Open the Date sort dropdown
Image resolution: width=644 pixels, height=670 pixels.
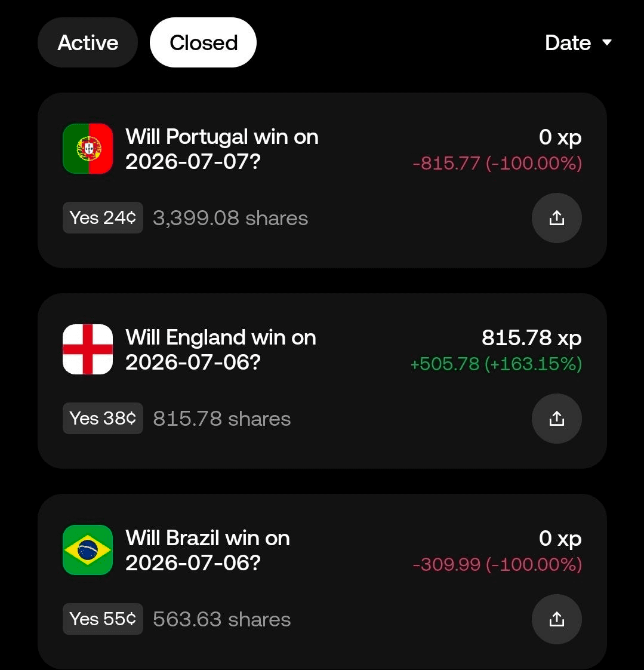tap(578, 42)
